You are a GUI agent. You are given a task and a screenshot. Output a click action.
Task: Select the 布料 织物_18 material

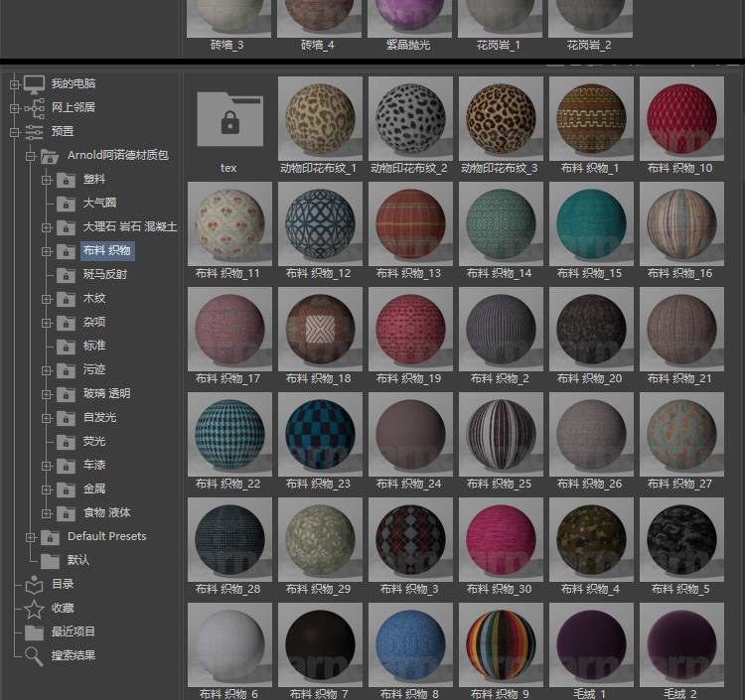[320, 329]
